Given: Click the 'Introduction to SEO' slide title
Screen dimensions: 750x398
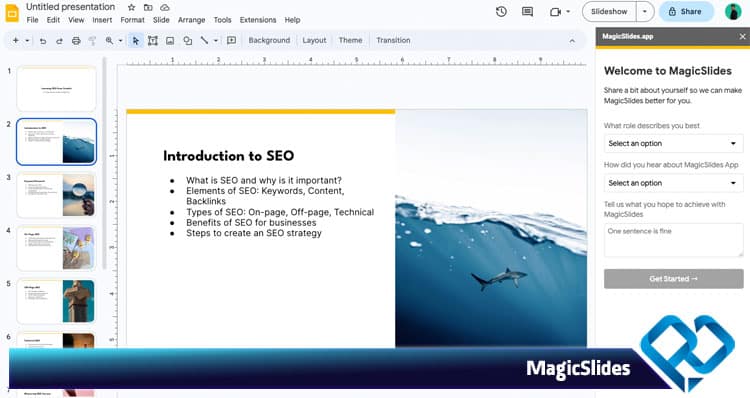Looking at the screenshot, I should pyautogui.click(x=229, y=156).
